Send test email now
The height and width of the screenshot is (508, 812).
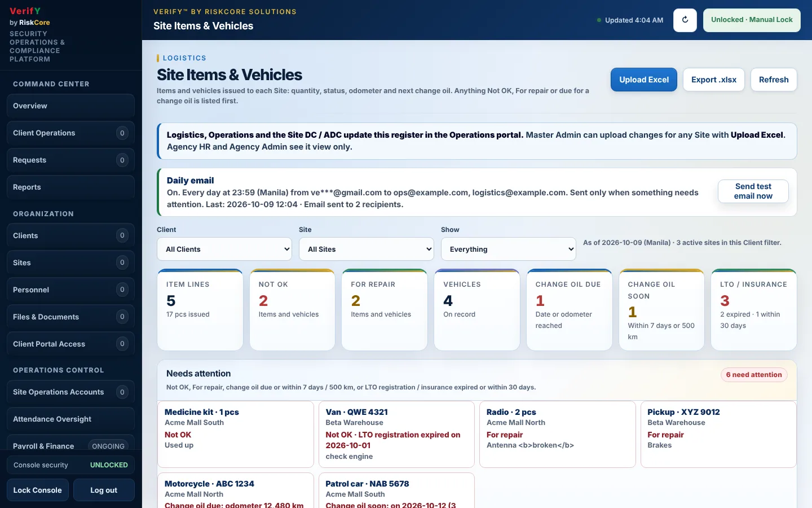753,191
